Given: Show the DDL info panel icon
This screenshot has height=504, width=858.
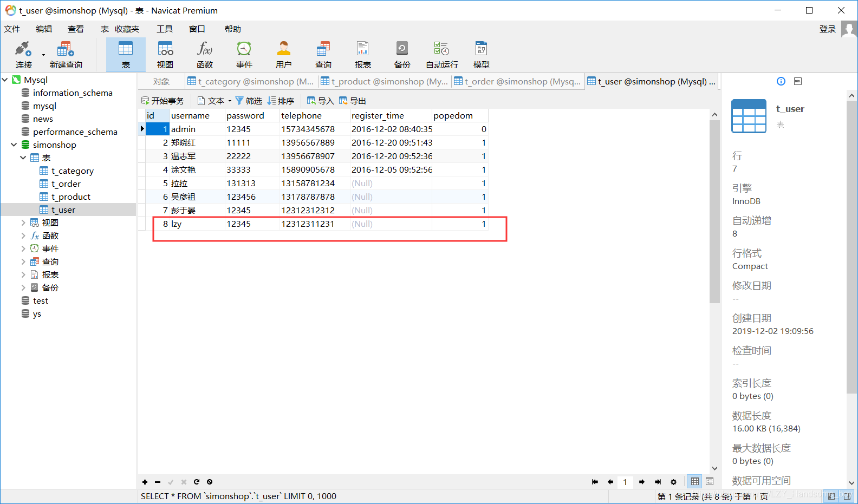Looking at the screenshot, I should [798, 81].
